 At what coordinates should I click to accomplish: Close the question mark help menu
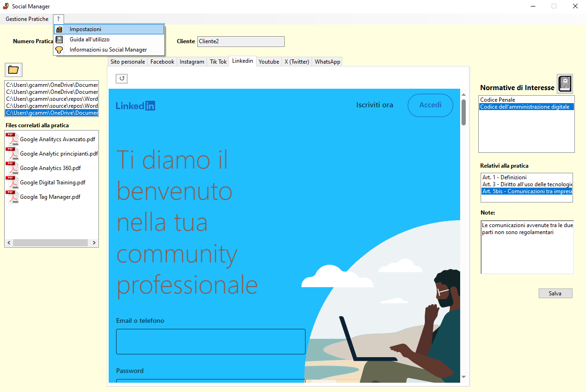pos(58,19)
